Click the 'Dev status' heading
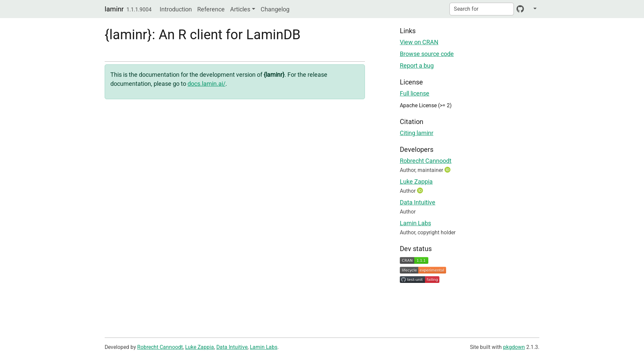Viewport: 644px width, 362px height. [416, 249]
